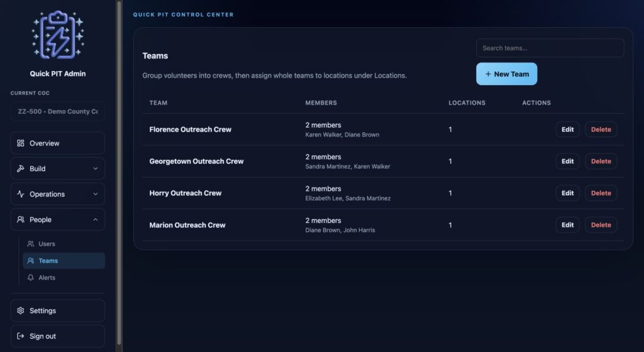Viewport: 644px width, 352px height.
Task: Click members 'Diane Brown, John Harris'
Action: tap(340, 230)
